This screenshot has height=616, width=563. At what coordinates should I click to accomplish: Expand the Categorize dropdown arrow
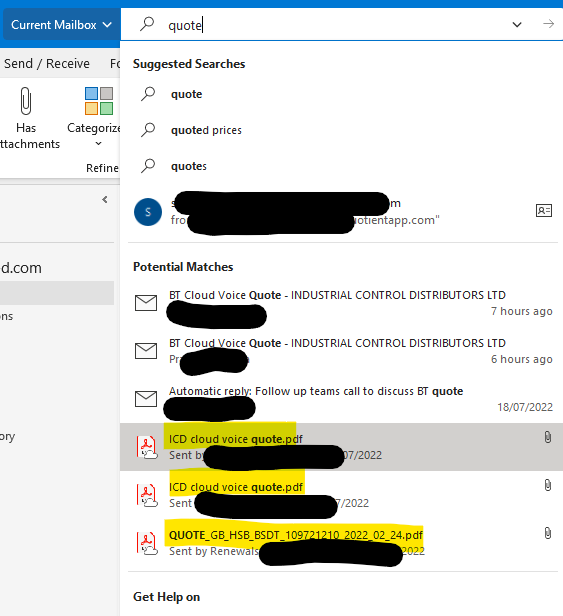click(x=99, y=144)
